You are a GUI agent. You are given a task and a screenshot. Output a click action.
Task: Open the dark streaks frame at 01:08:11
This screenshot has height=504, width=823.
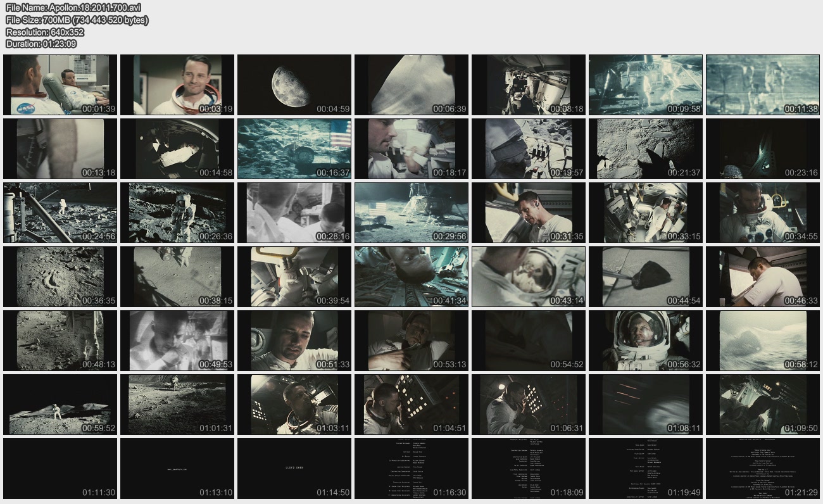[646, 405]
